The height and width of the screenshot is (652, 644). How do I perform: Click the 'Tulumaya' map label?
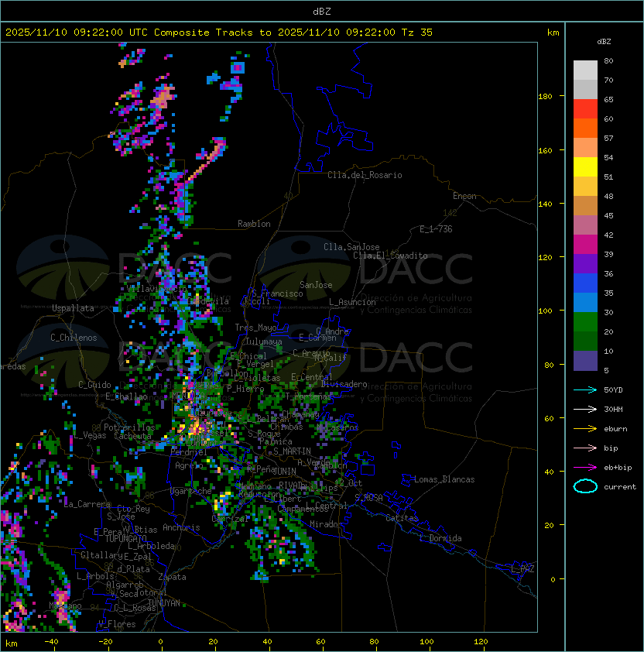point(264,341)
